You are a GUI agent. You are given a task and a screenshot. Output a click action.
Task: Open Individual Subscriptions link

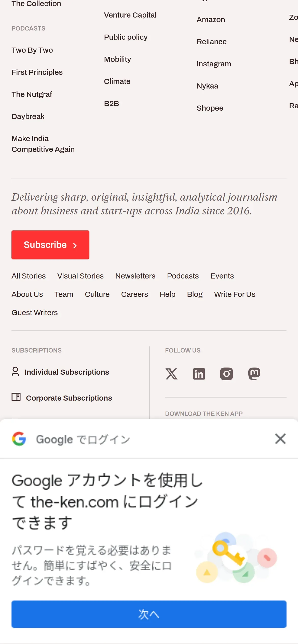67,372
